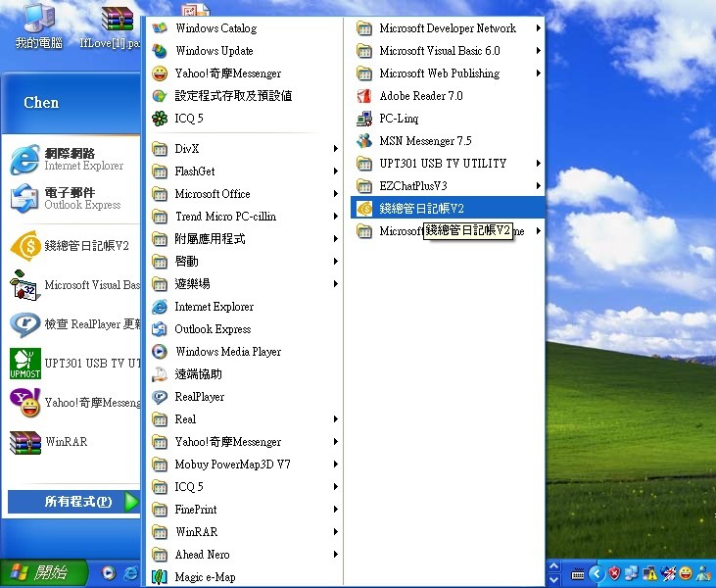Click Microsoft Visual Basic icon in recent programs
This screenshot has width=716, height=588.
(24, 285)
